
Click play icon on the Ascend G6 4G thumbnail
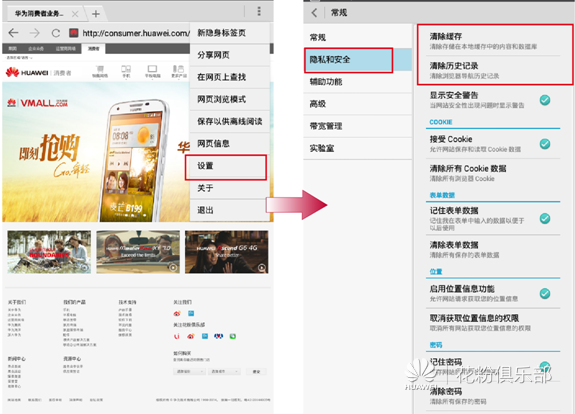(262, 268)
